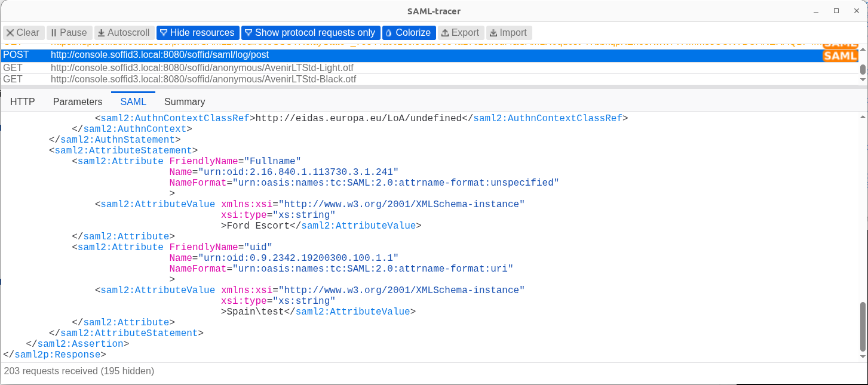Pause request capturing
Screen dimensions: 868x385
pyautogui.click(x=69, y=33)
